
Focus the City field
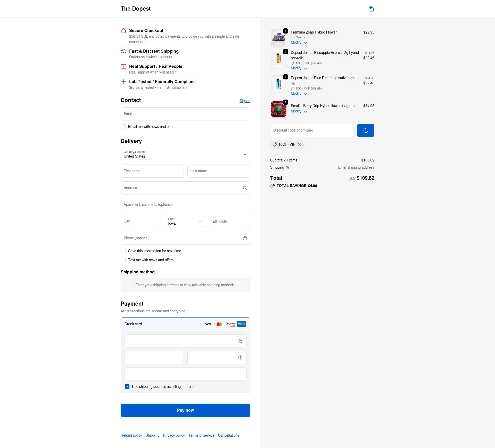141,222
